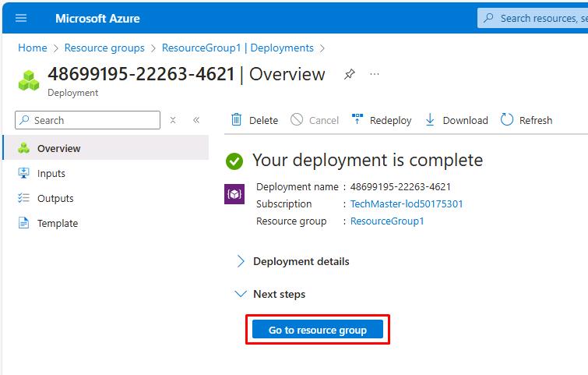Select the deployment name value 48699195-22263-4621
This screenshot has height=375, width=588.
[400, 186]
